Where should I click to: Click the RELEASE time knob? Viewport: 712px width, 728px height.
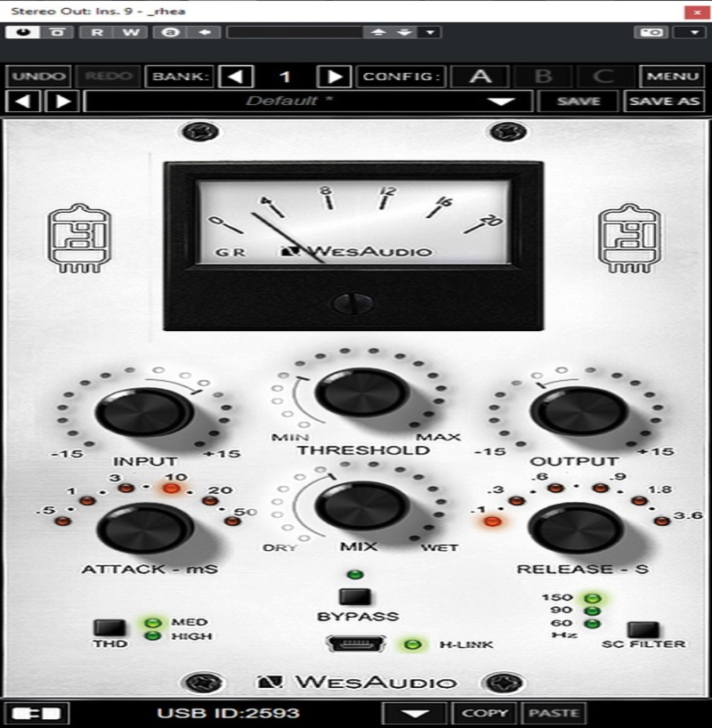click(577, 529)
